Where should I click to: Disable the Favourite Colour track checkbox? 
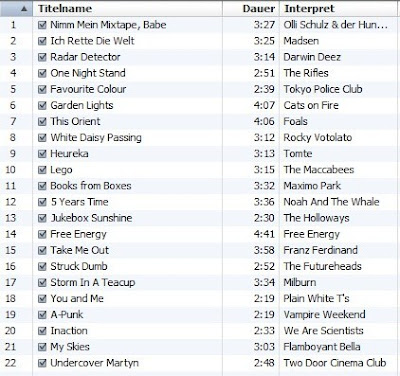pyautogui.click(x=42, y=89)
